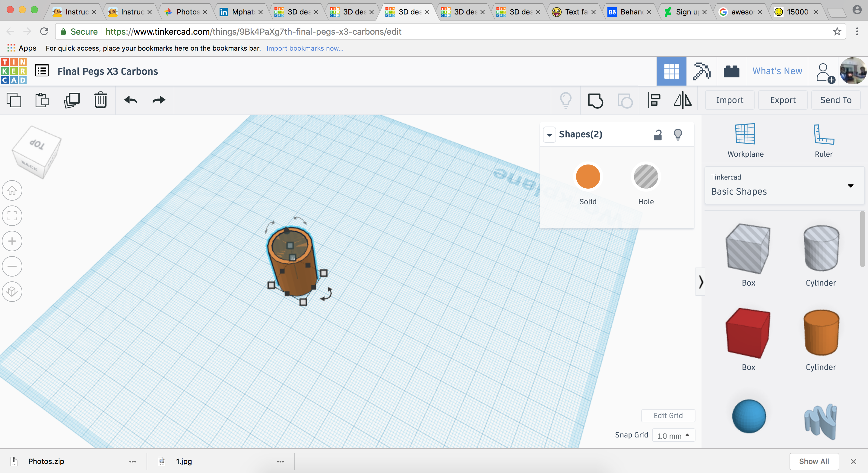Viewport: 868px width, 473px height.
Task: Choose the orange Solid color swatch
Action: point(588,177)
